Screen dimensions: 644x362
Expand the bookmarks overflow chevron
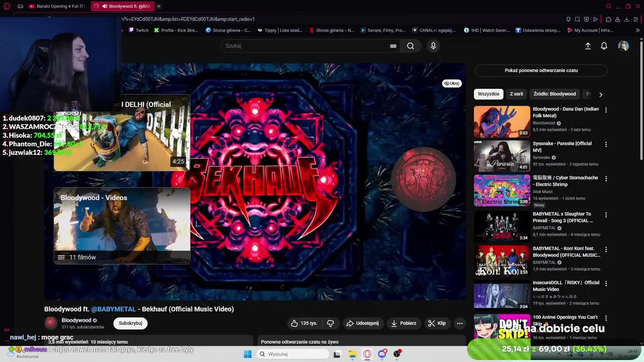(637, 30)
